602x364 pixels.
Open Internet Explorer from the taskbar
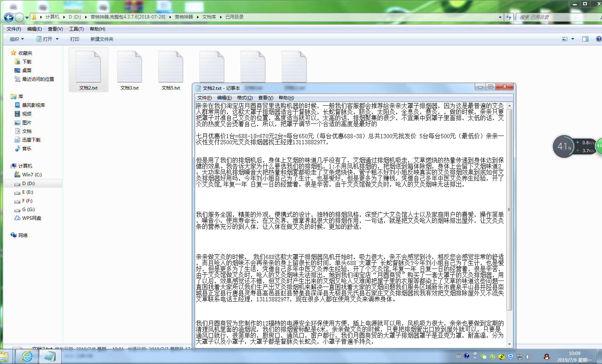coord(27,356)
